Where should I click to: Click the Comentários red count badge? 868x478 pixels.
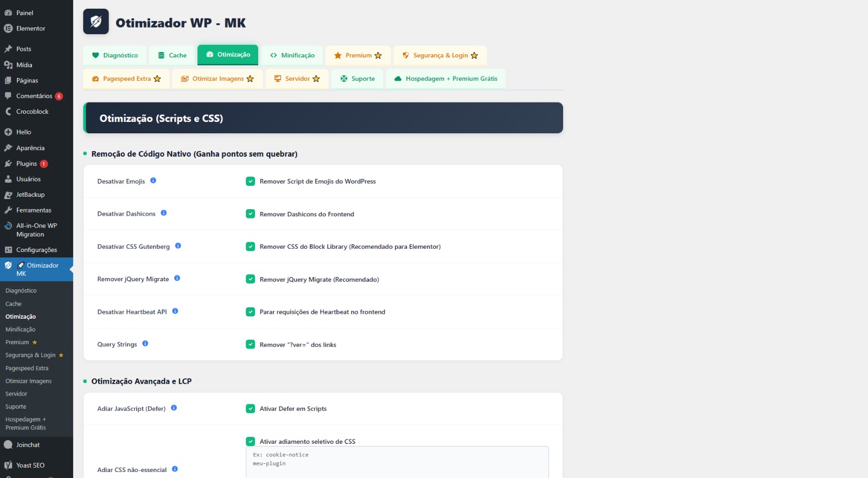(x=59, y=96)
